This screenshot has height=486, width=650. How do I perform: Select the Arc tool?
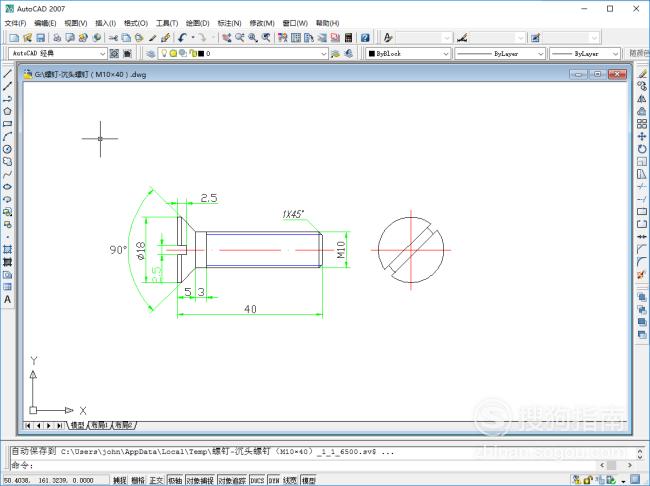point(7,136)
